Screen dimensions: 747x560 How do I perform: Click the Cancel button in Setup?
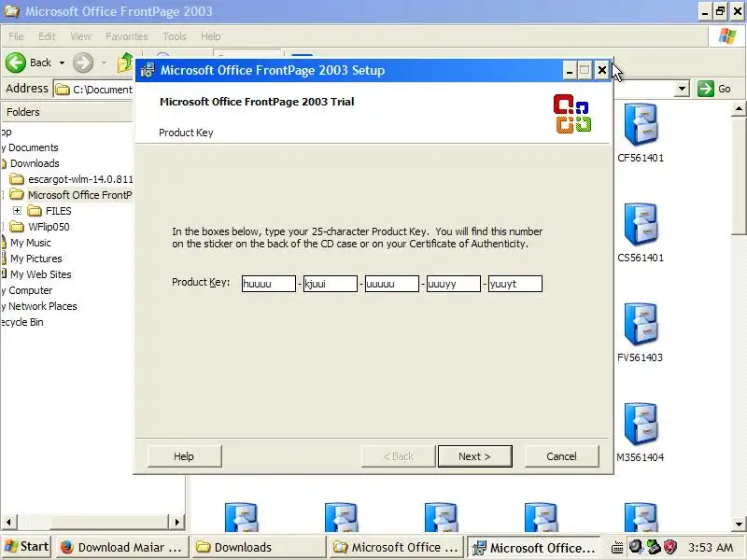click(561, 456)
